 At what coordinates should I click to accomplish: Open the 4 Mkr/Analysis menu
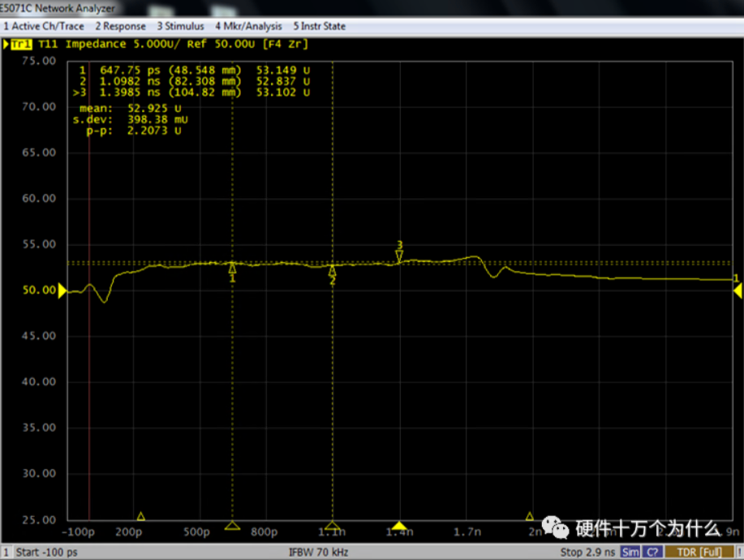click(x=249, y=26)
